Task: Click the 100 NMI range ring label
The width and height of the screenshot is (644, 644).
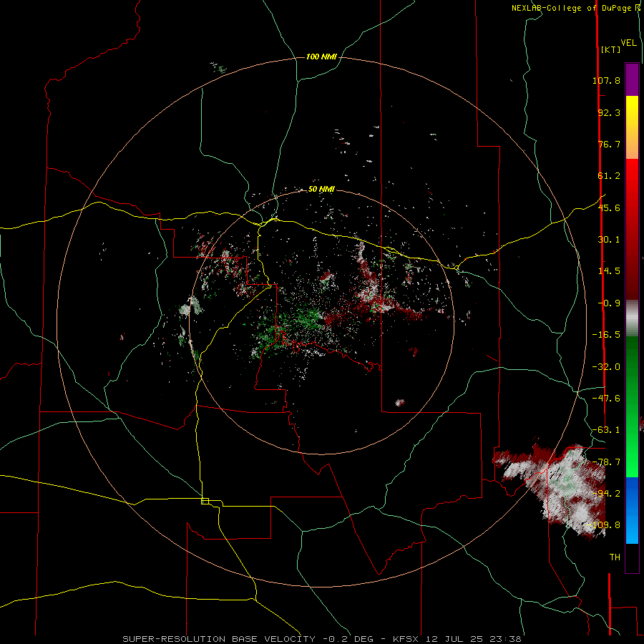Action: click(321, 57)
